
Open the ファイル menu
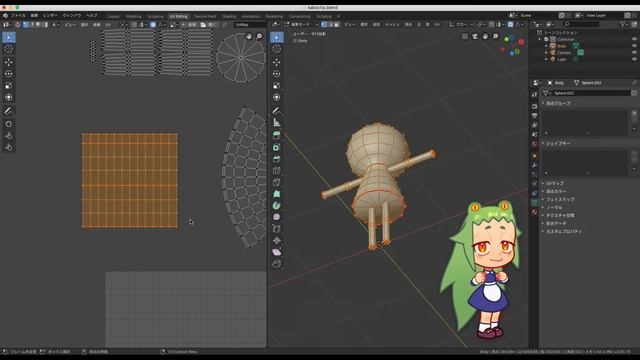18,16
